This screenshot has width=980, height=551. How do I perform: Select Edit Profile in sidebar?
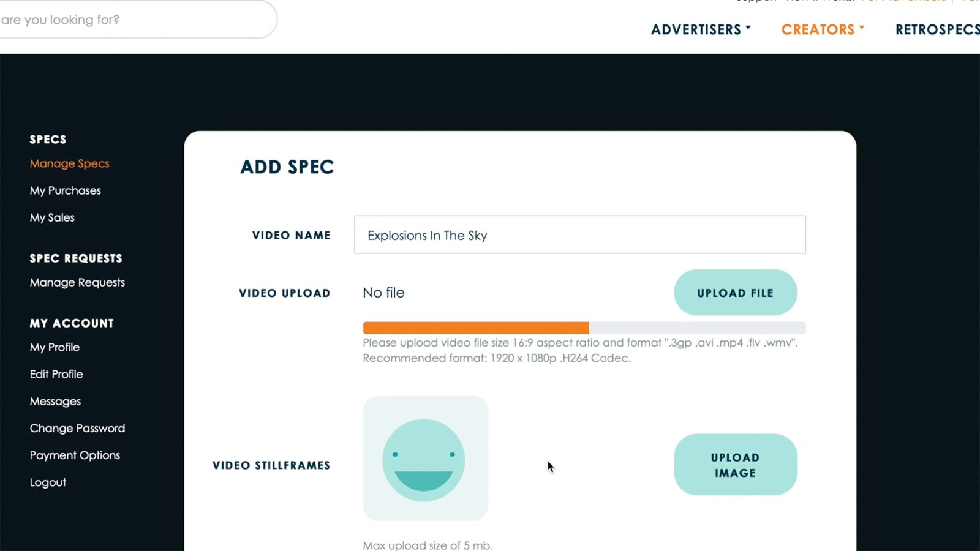point(56,374)
